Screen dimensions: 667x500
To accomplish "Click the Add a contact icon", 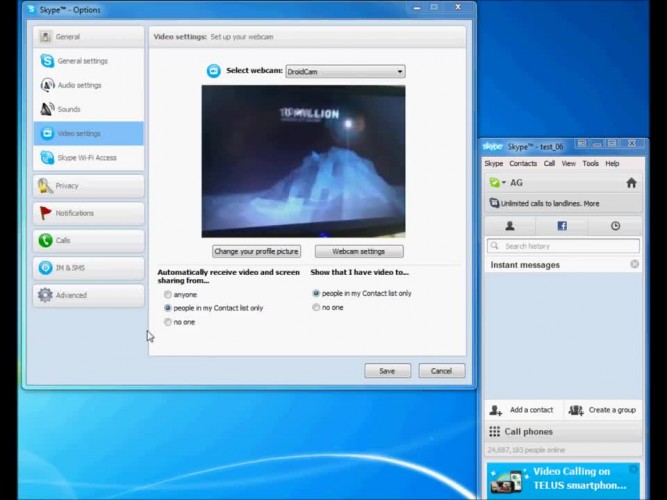I will [x=496, y=410].
